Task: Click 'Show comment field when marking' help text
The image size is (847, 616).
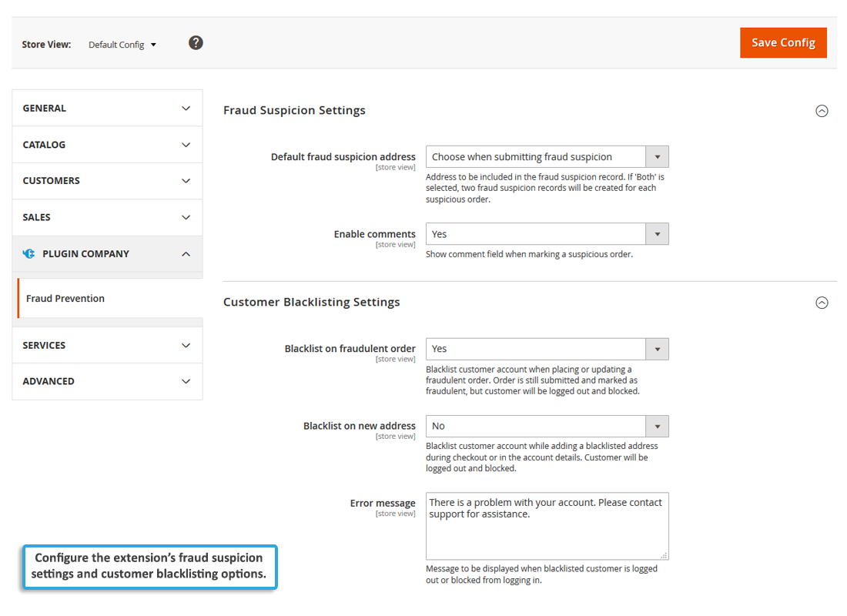Action: coord(529,255)
